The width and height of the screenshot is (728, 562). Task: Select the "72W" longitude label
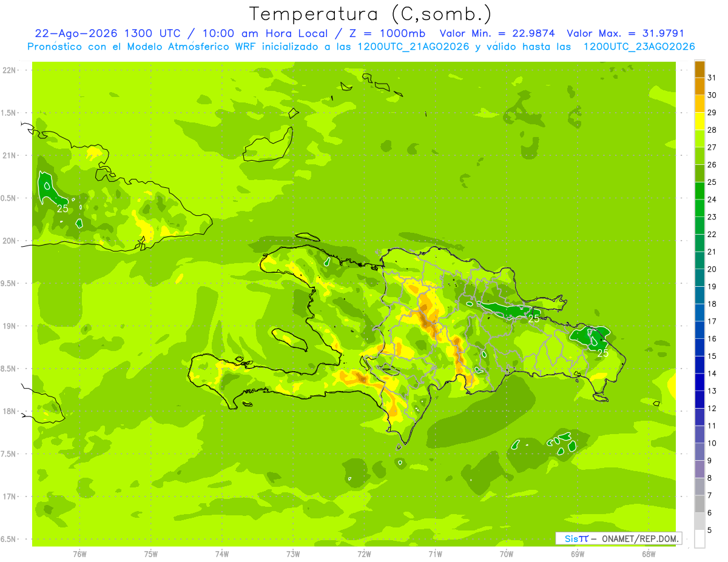(x=364, y=554)
